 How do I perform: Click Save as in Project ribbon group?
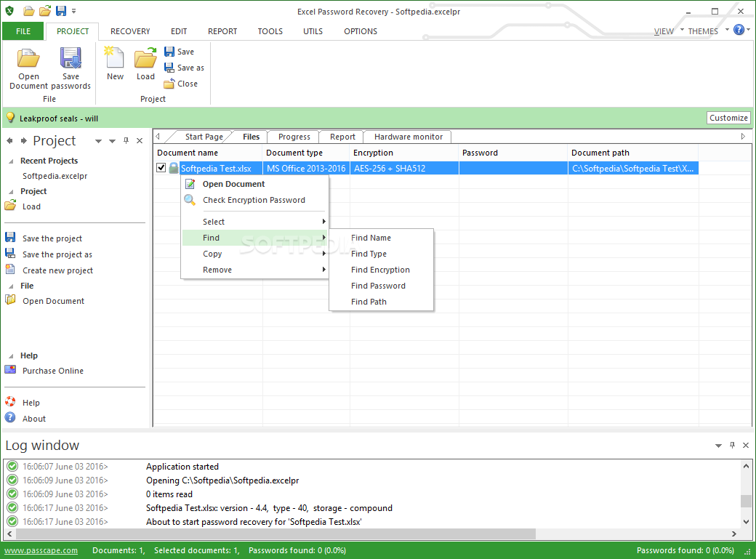pyautogui.click(x=184, y=68)
